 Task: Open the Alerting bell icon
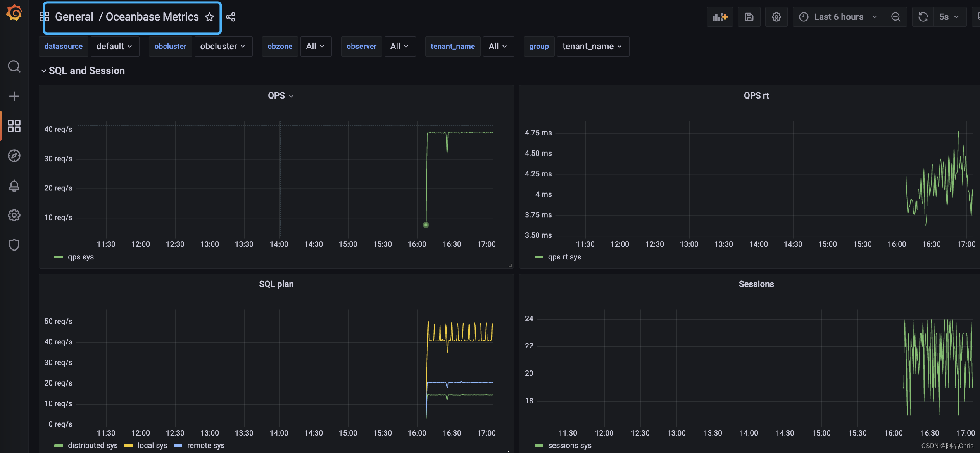14,185
